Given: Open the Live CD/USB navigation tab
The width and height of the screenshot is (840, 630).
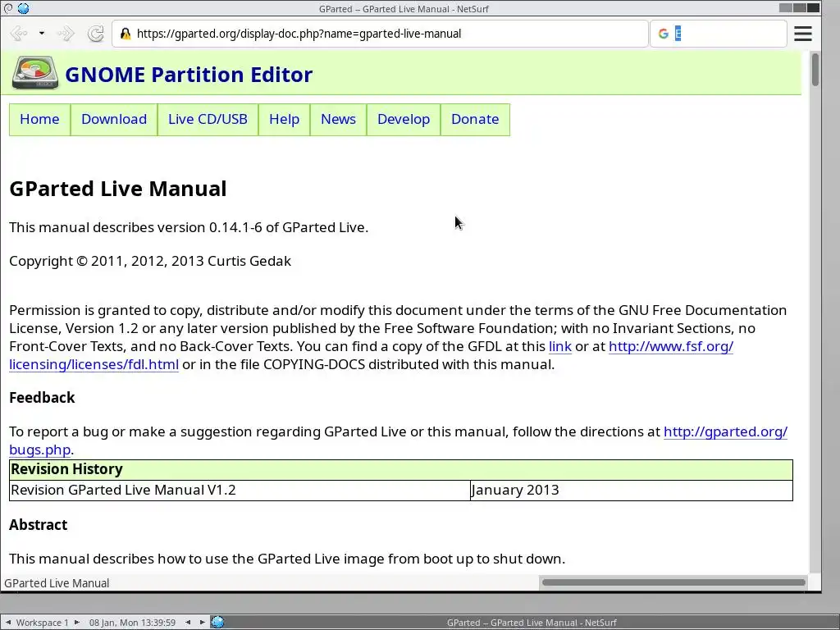Looking at the screenshot, I should tap(208, 120).
